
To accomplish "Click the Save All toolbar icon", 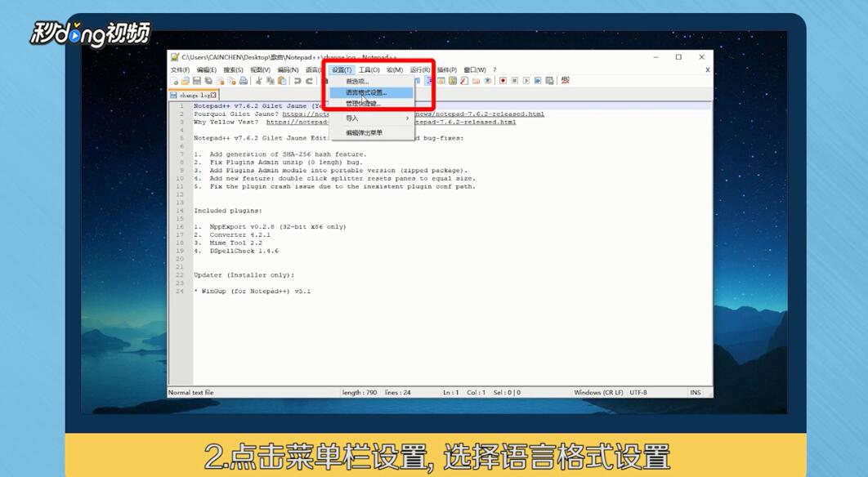I will point(208,81).
